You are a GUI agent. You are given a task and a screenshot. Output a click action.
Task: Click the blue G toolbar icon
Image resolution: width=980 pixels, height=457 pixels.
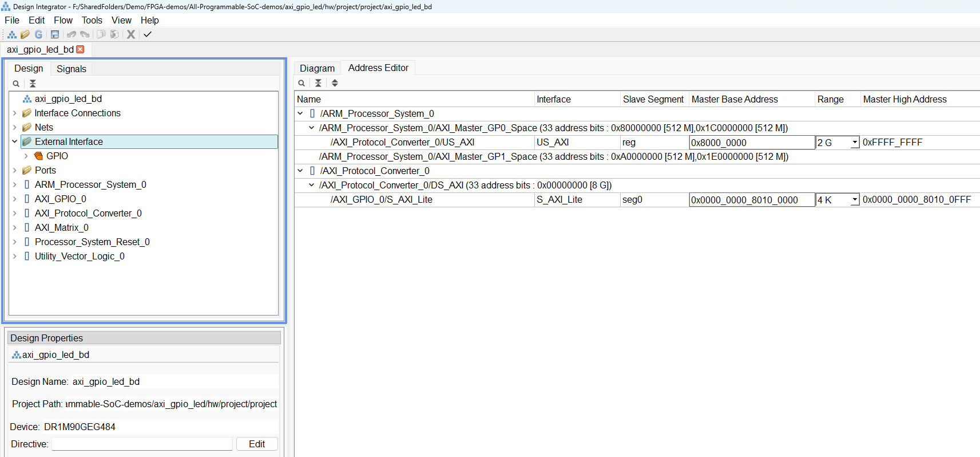tap(38, 34)
